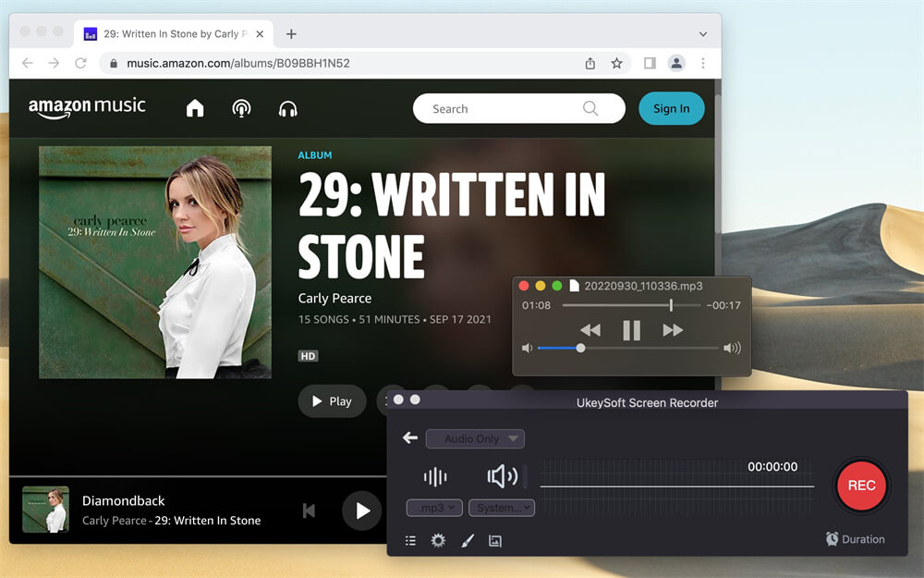The height and width of the screenshot is (578, 924).
Task: Open the recordings list icon
Action: click(411, 540)
